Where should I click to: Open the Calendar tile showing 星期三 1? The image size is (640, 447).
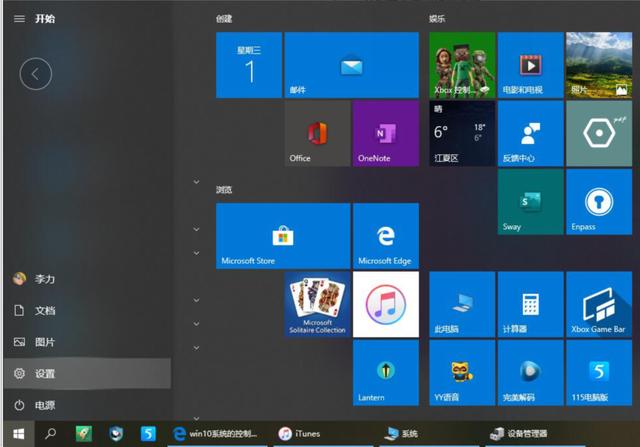pyautogui.click(x=249, y=65)
